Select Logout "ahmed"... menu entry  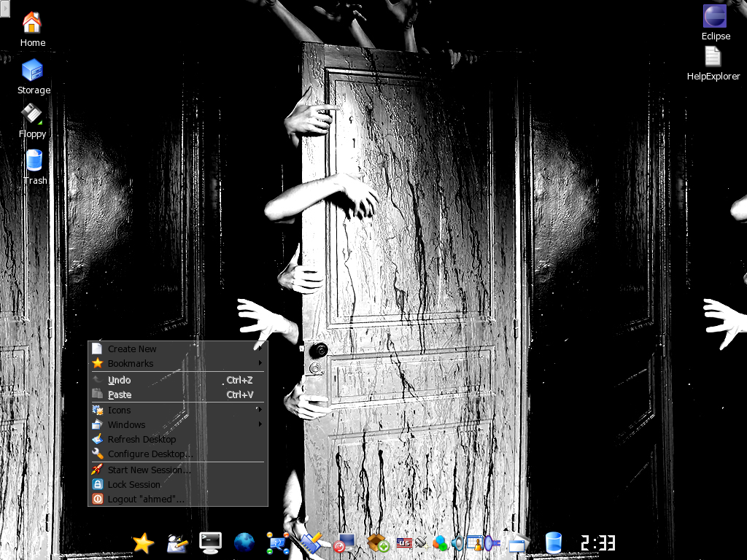tap(145, 499)
